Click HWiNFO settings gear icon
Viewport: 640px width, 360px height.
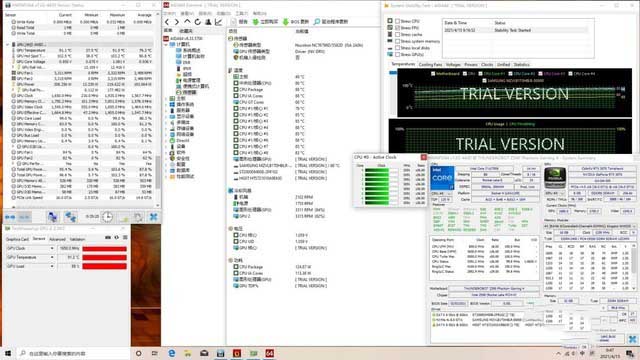point(138,217)
